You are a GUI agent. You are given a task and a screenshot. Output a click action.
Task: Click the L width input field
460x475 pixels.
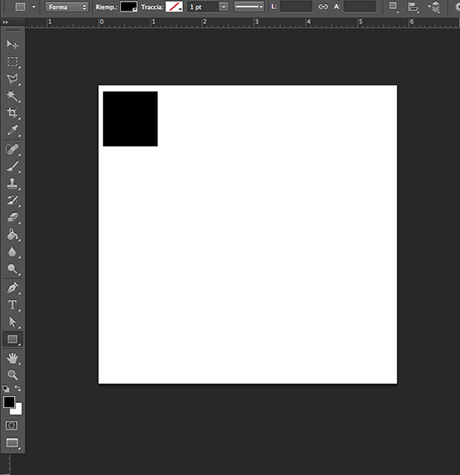(x=296, y=6)
